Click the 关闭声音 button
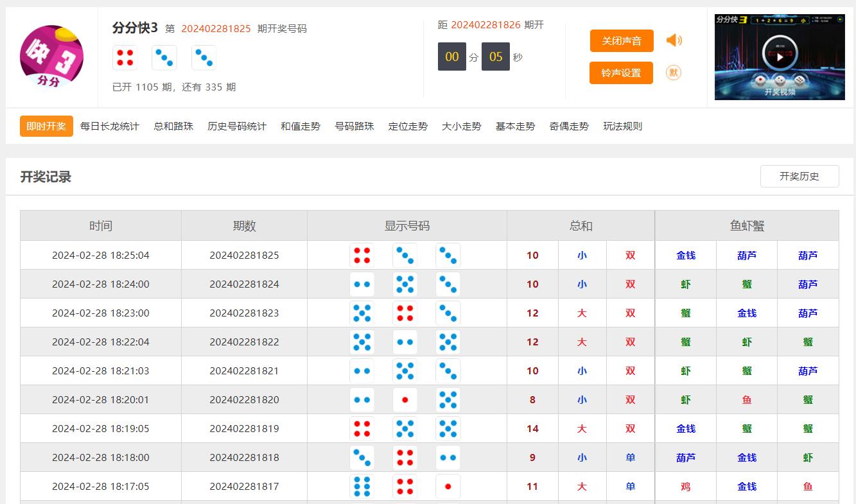Screen dimensions: 856x504 pos(622,40)
